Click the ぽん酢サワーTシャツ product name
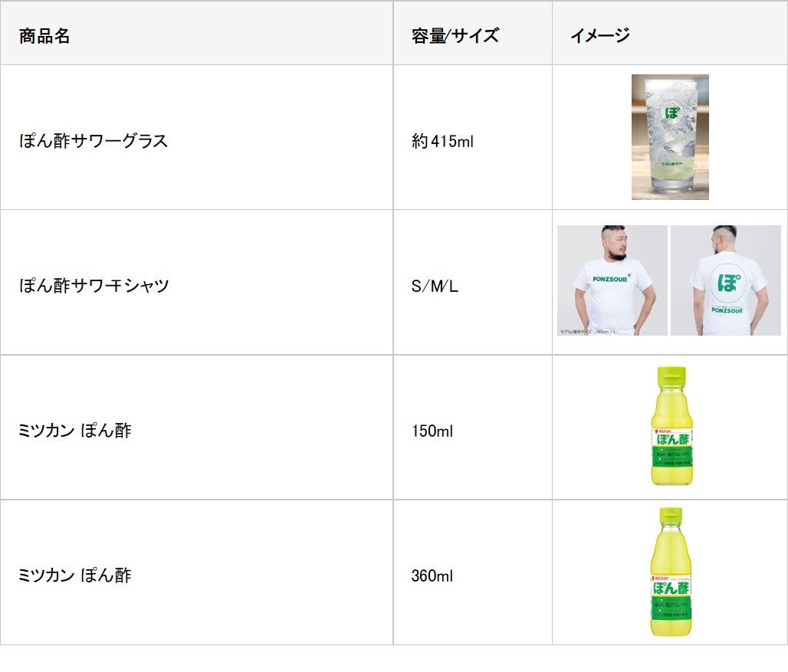788x672 pixels. point(94,286)
